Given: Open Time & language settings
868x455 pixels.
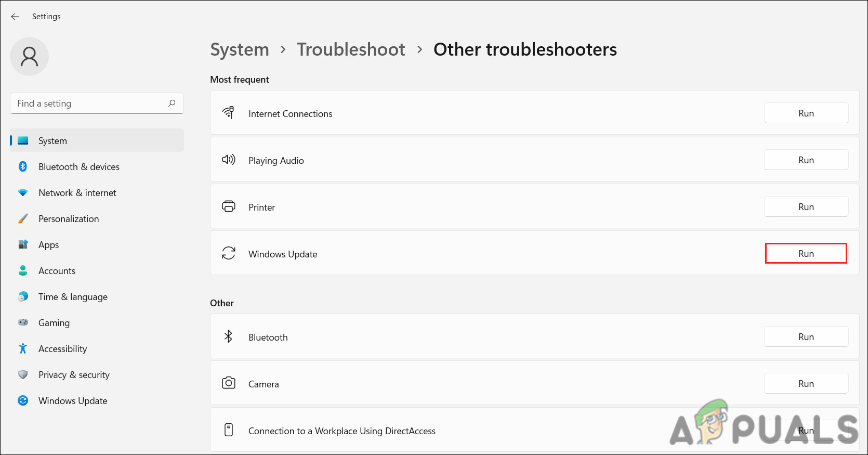Looking at the screenshot, I should click(73, 297).
